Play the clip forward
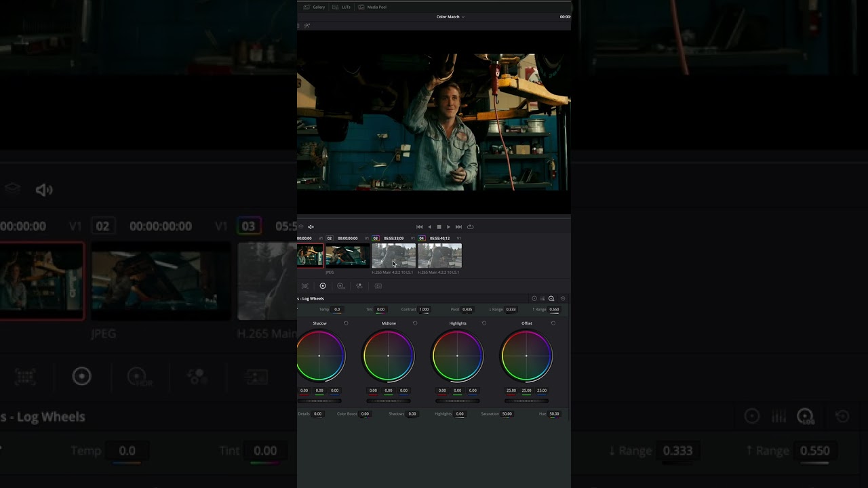The height and width of the screenshot is (488, 868). click(x=448, y=227)
